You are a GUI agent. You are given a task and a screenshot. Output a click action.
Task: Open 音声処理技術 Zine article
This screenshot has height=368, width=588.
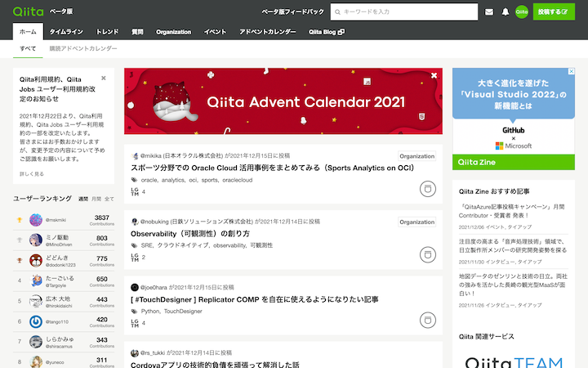pyautogui.click(x=513, y=245)
